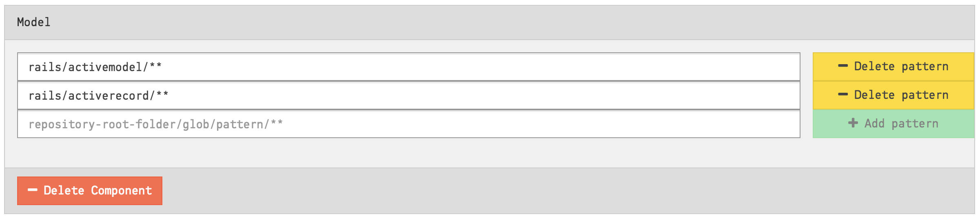The image size is (980, 219).
Task: Click the minus icon beside rails/activemodel/** pattern
Action: coord(843,66)
